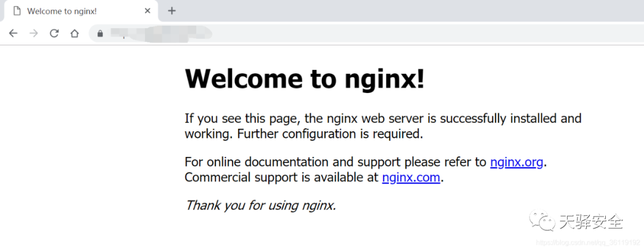Open a new browser tab
The width and height of the screenshot is (644, 250).
pos(172,11)
